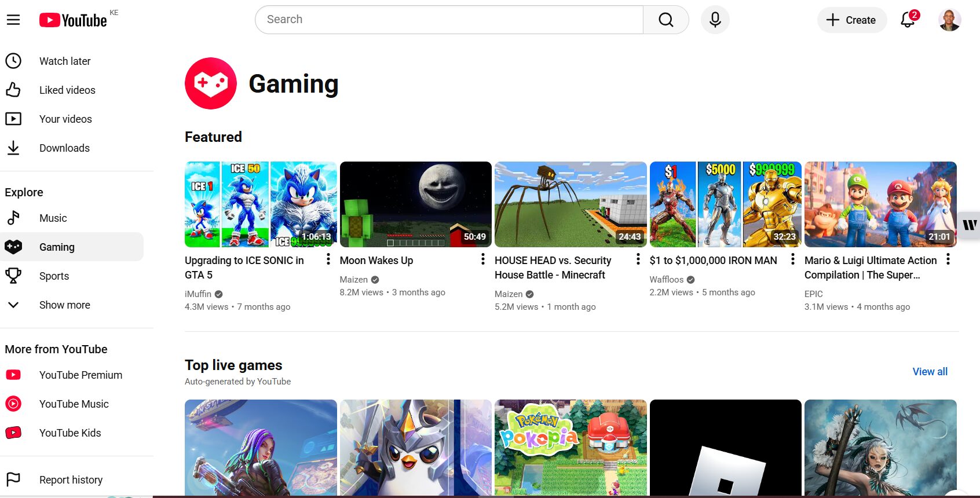Open YouTube Music from sidebar
This screenshot has width=980, height=498.
tap(74, 404)
